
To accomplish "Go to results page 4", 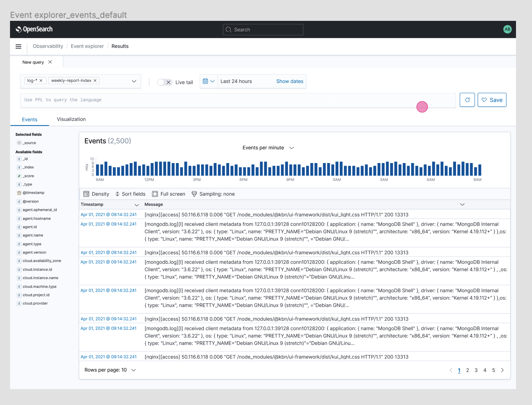I will pyautogui.click(x=485, y=370).
